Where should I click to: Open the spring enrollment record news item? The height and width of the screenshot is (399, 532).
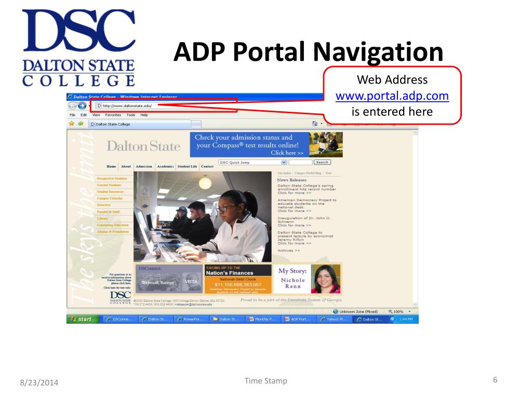point(307,189)
